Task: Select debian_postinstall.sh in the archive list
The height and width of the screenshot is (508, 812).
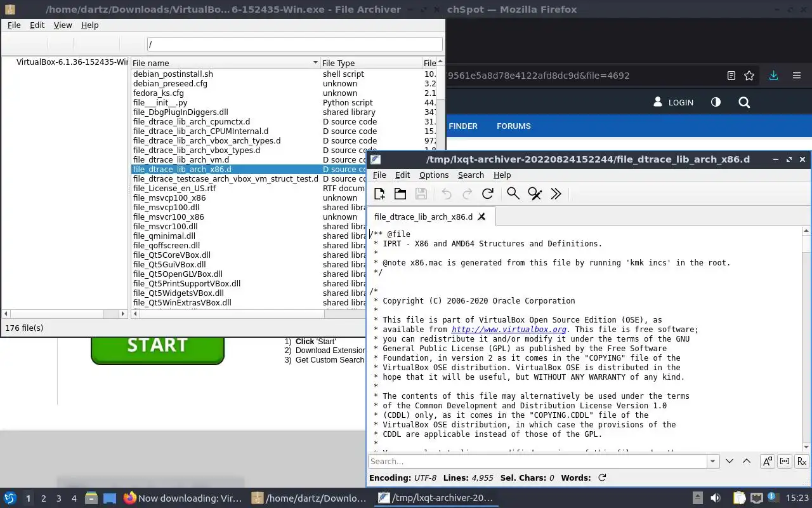Action: tap(173, 74)
